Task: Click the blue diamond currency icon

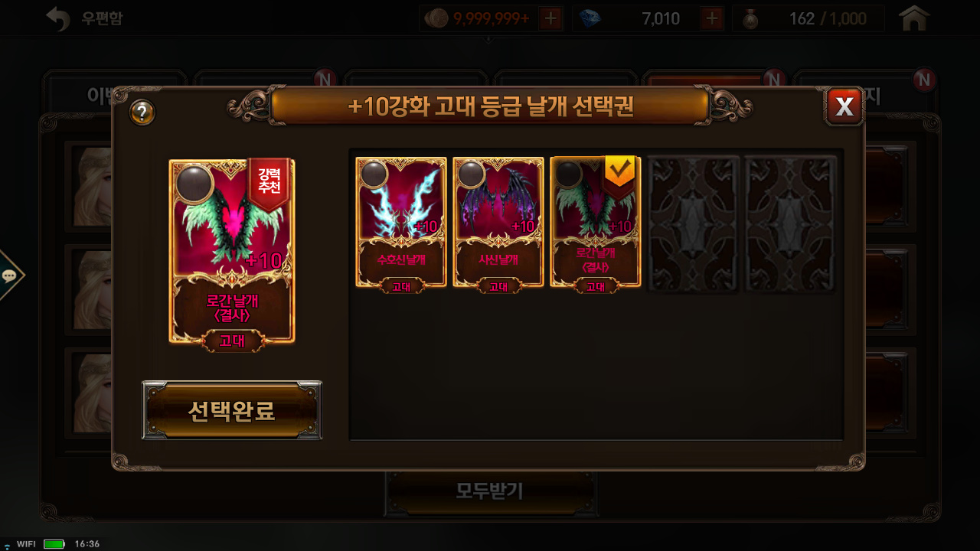Action: (590, 18)
